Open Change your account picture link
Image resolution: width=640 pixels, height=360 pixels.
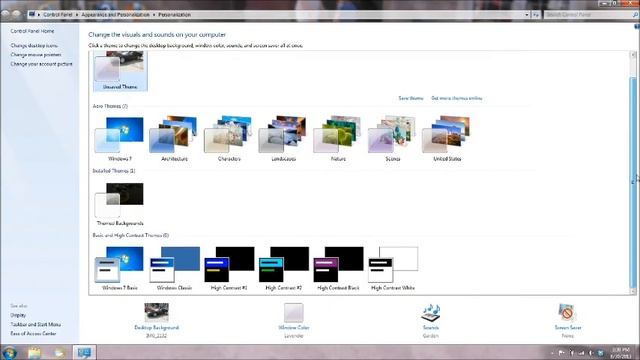coord(41,64)
